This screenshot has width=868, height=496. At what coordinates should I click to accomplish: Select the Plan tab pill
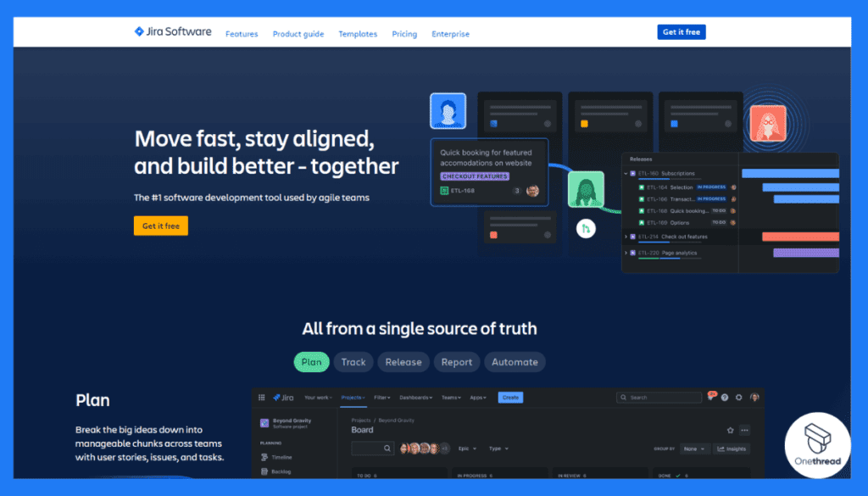point(311,362)
